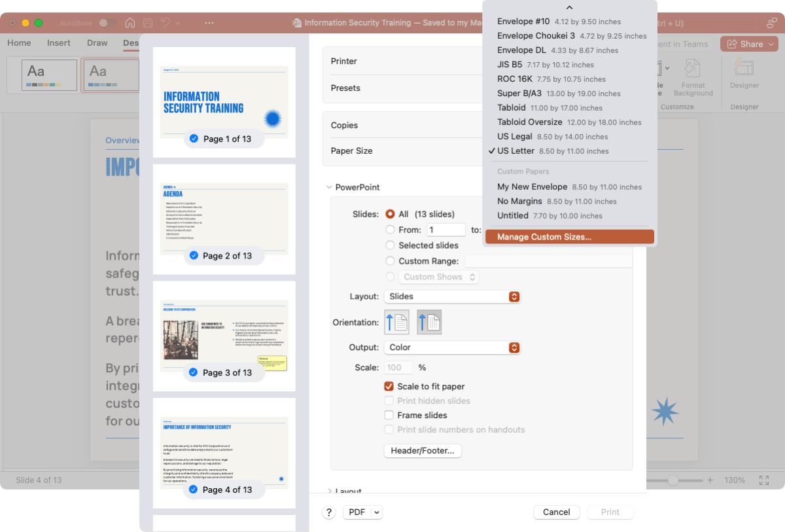Open the PDF dropdown menu
The image size is (785, 532).
click(x=362, y=512)
